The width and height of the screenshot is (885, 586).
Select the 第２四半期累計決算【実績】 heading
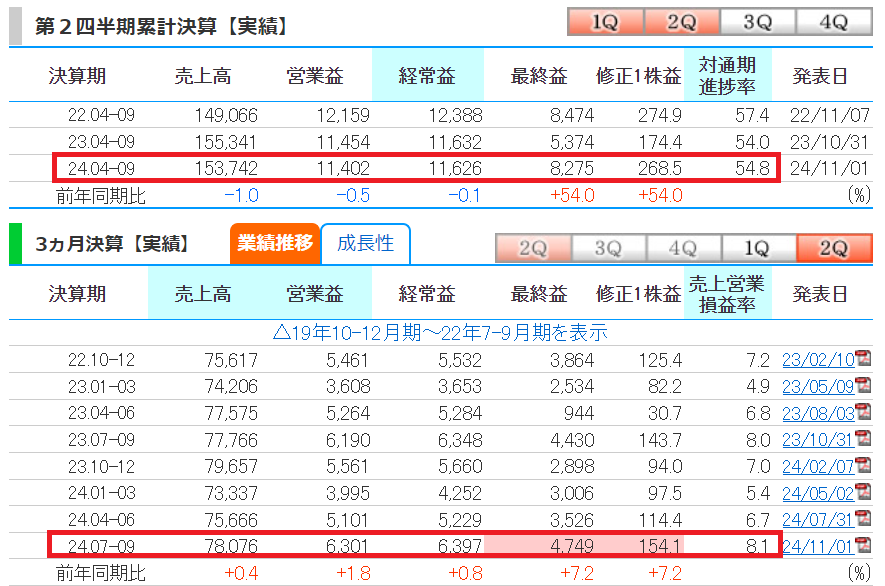coord(161,26)
